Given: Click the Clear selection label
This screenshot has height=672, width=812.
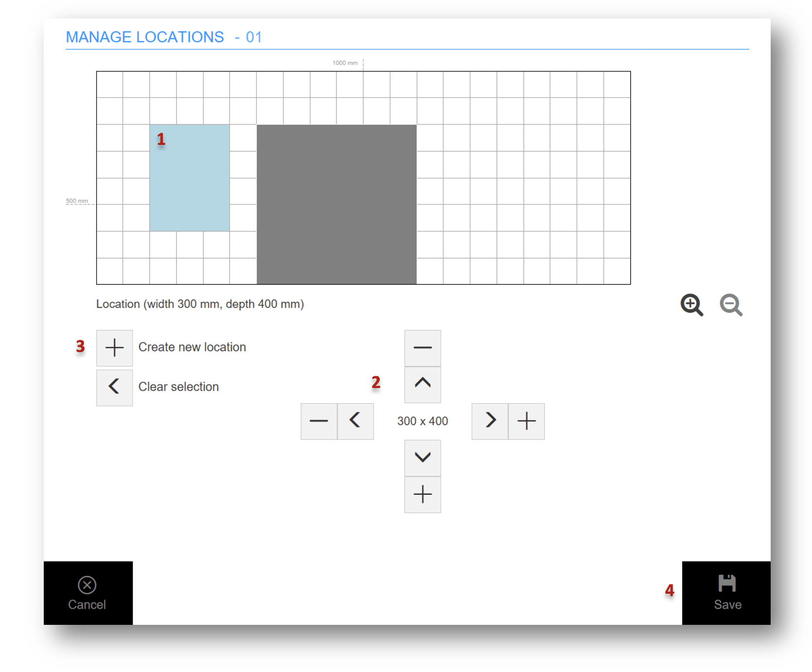Looking at the screenshot, I should [178, 387].
